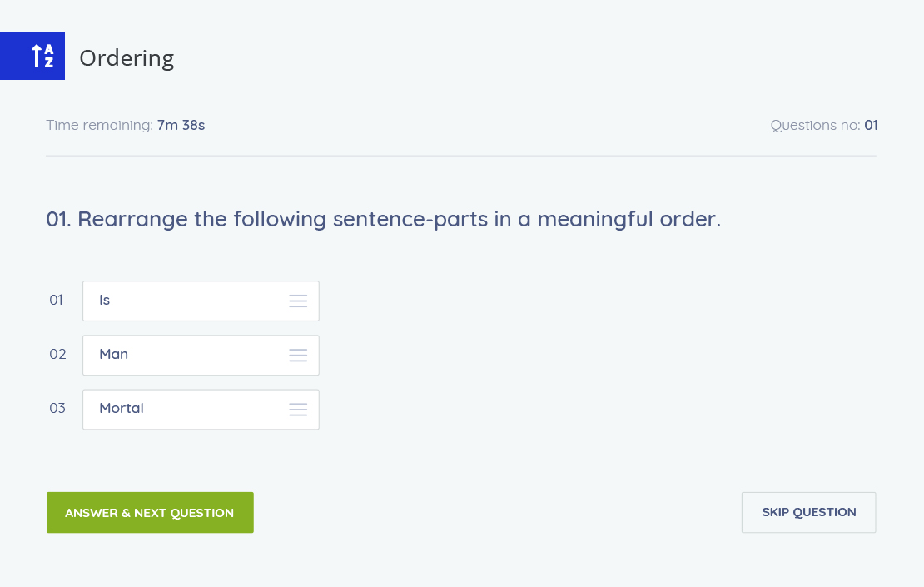Click the drag handle on the "Mortal" row
The width and height of the screenshot is (924, 587).
click(x=298, y=410)
